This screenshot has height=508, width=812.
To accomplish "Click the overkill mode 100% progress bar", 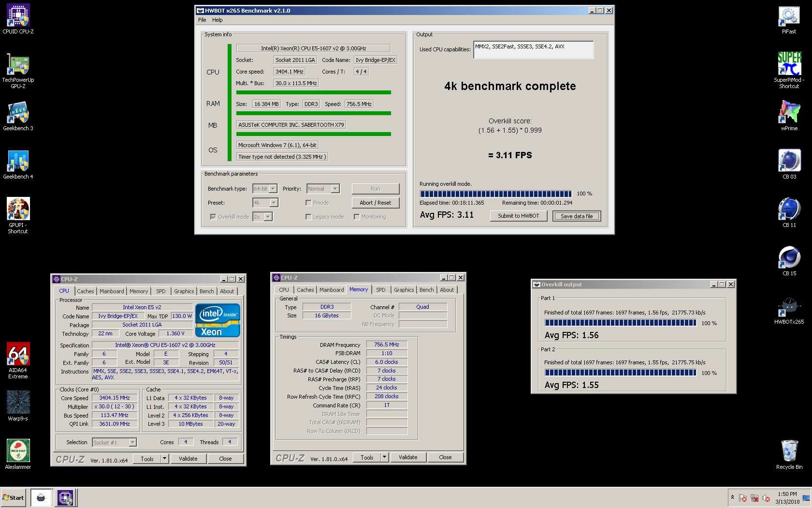I will coord(495,194).
